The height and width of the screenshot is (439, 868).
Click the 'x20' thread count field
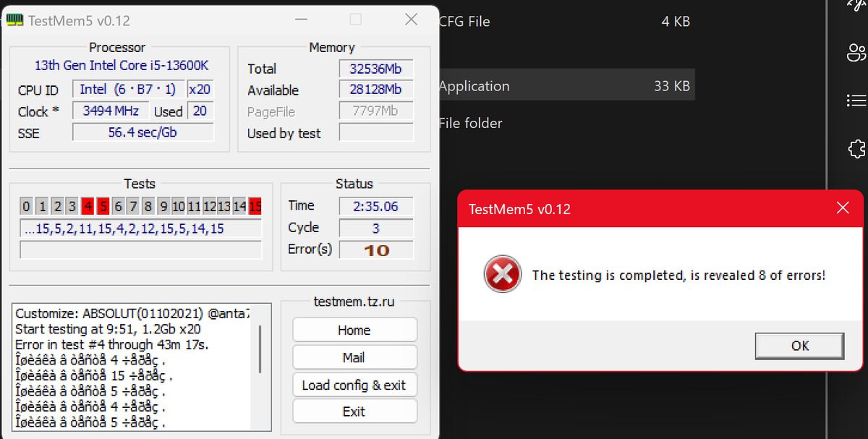point(200,89)
